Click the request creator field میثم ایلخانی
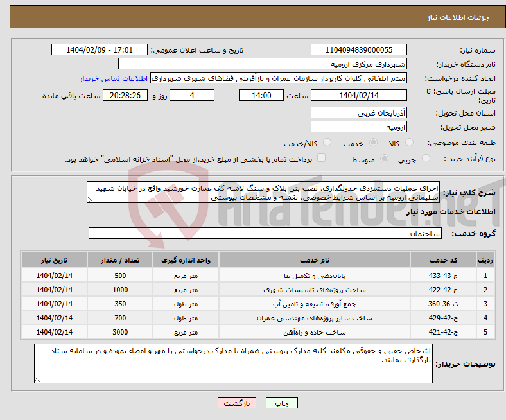This screenshot has height=420, width=506. coord(279,78)
